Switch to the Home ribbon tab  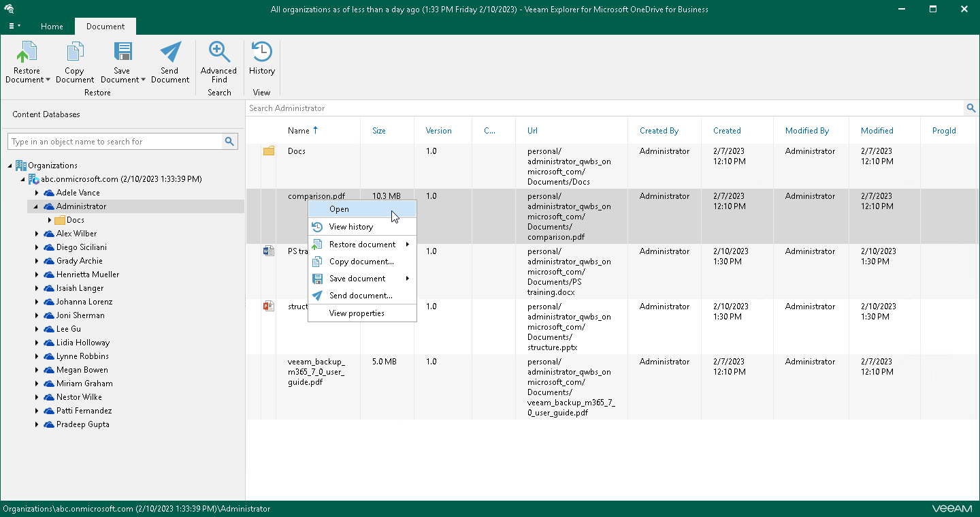52,27
